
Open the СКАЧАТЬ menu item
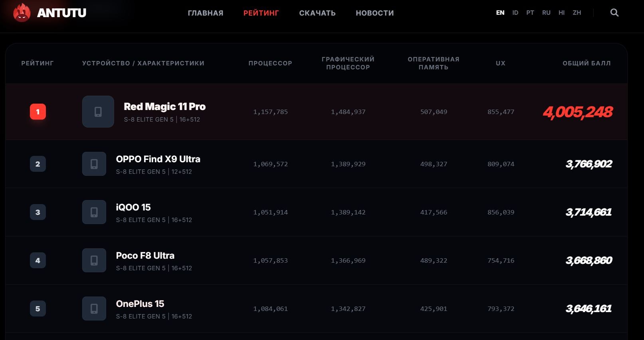coord(318,13)
